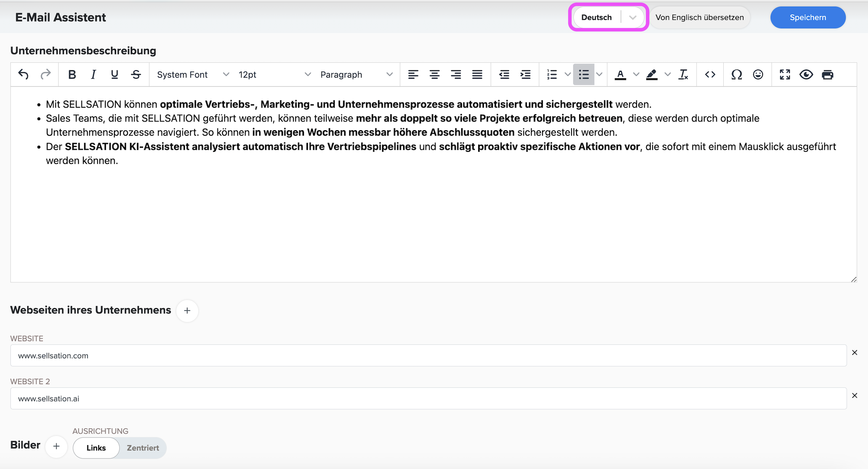The width and height of the screenshot is (868, 469).
Task: Click the WEBSITE 2 input field
Action: click(428, 398)
